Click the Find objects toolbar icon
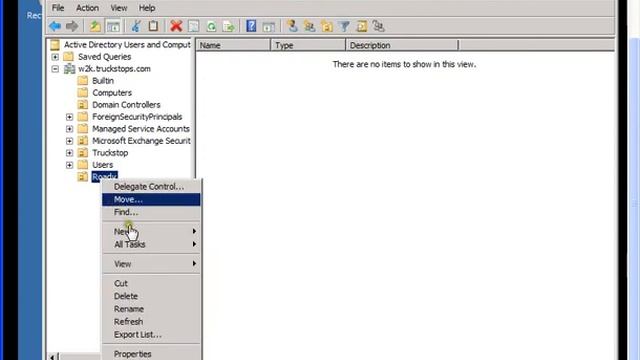Viewport: 640px width, 360px height. [361, 27]
